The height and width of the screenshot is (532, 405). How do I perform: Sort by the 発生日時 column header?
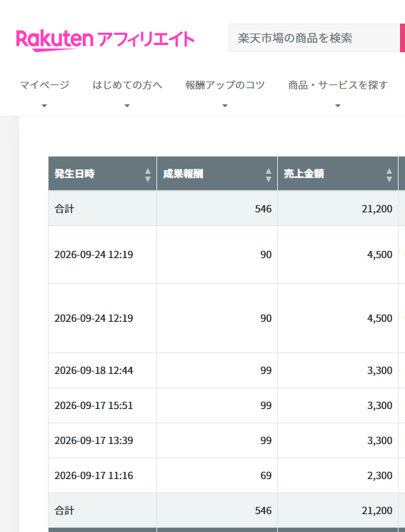[x=103, y=174]
